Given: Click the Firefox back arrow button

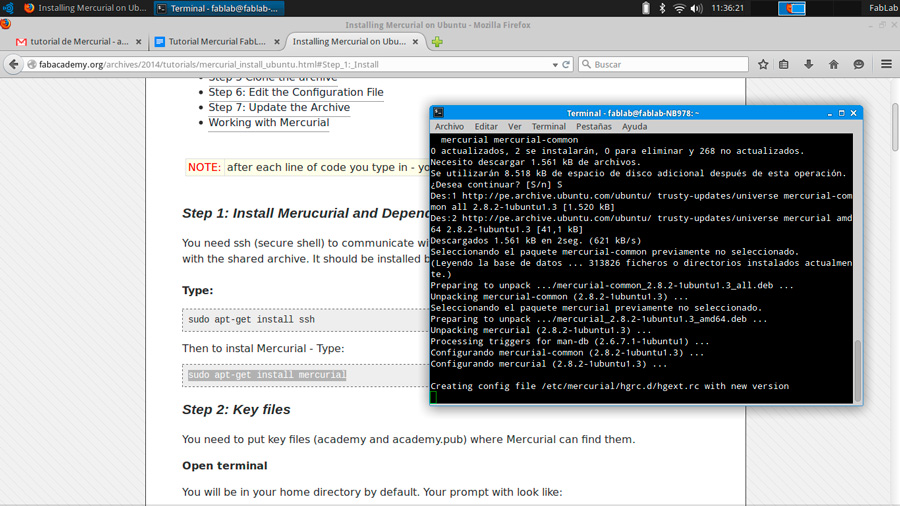Looking at the screenshot, I should (14, 64).
